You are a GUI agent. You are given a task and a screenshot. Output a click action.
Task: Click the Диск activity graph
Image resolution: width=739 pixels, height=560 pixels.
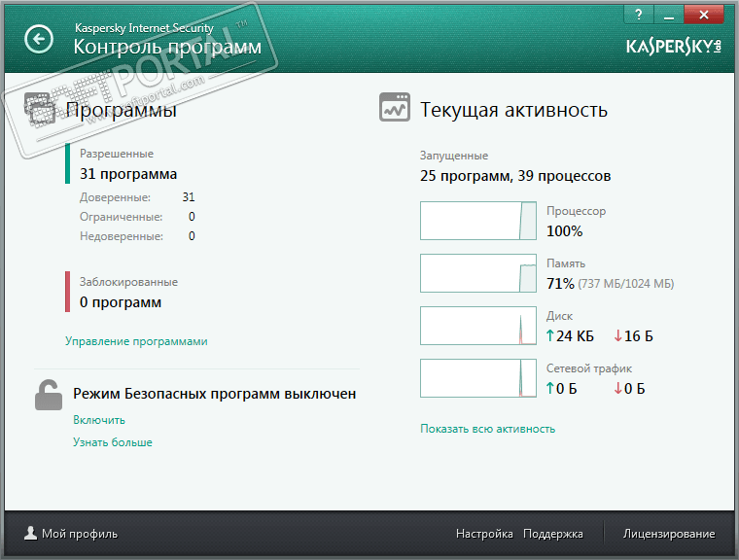(478, 326)
